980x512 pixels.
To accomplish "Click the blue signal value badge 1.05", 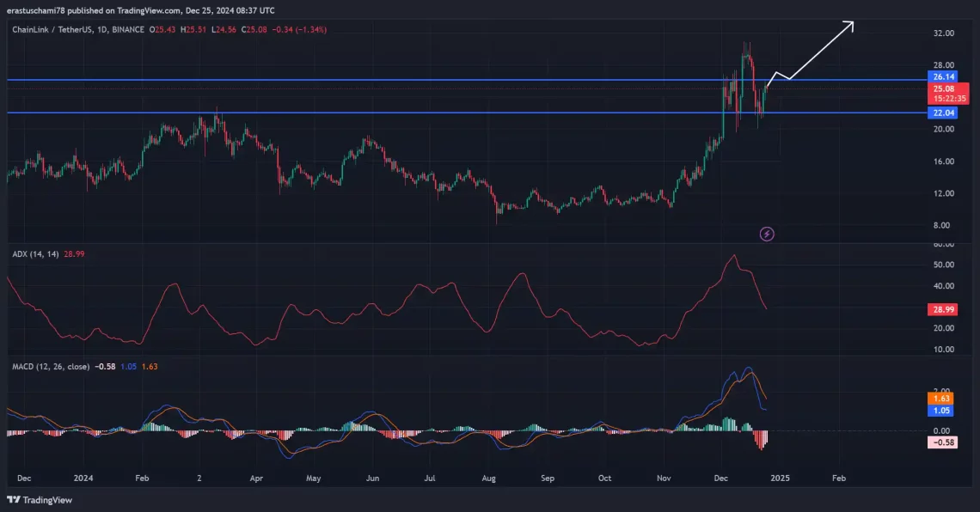I will tap(941, 411).
